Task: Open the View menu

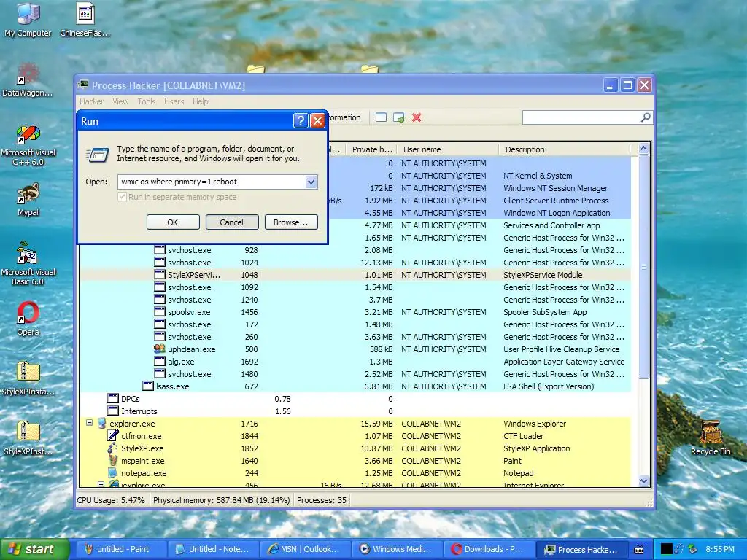Action: (x=120, y=101)
